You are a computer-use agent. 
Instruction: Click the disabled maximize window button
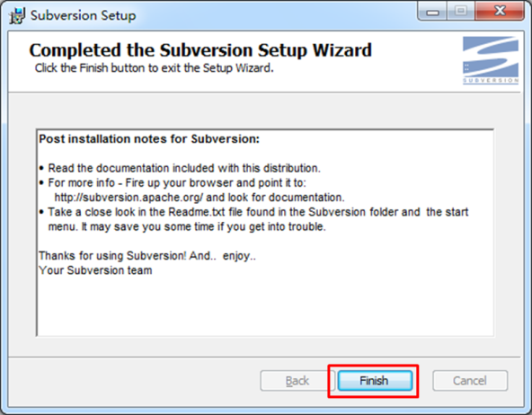[461, 12]
